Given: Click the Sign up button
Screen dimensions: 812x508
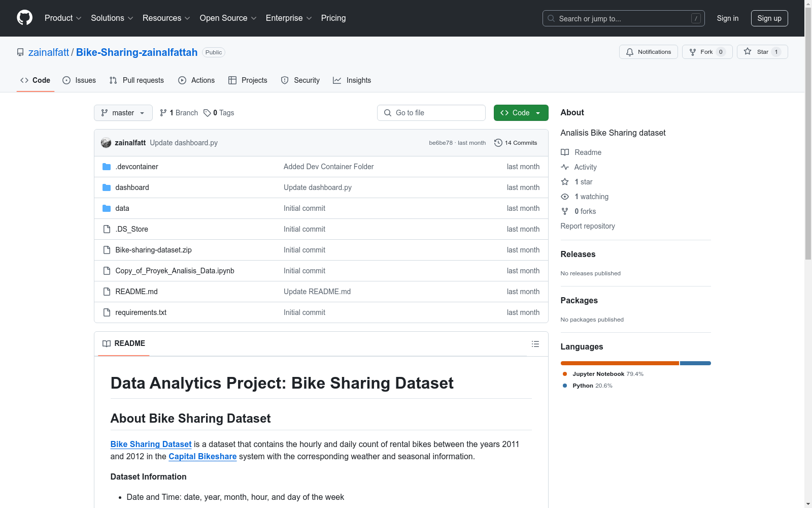Looking at the screenshot, I should pos(769,18).
